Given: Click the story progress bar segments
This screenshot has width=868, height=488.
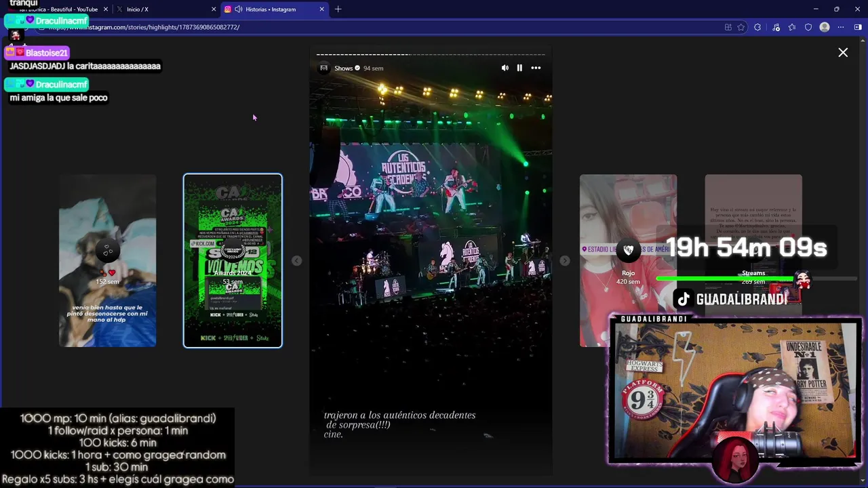Looking at the screenshot, I should click(431, 55).
